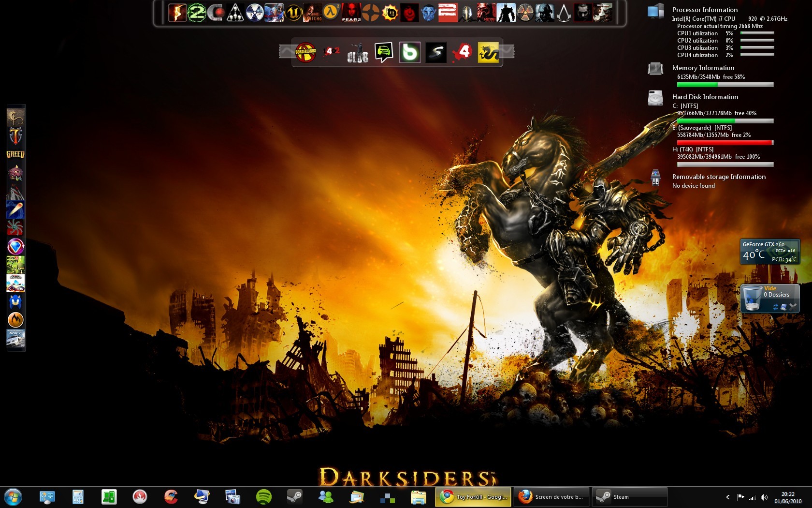Open Action Center flag tray icon

coord(740,497)
